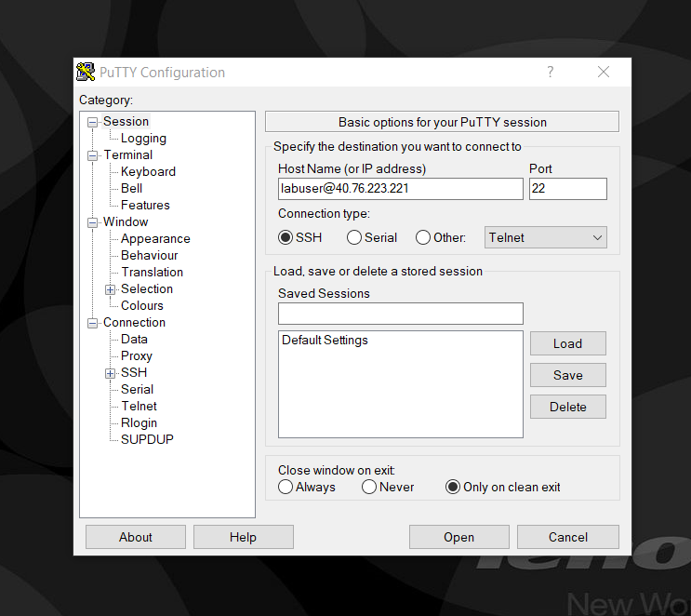Open the Bell settings category

coord(131,188)
